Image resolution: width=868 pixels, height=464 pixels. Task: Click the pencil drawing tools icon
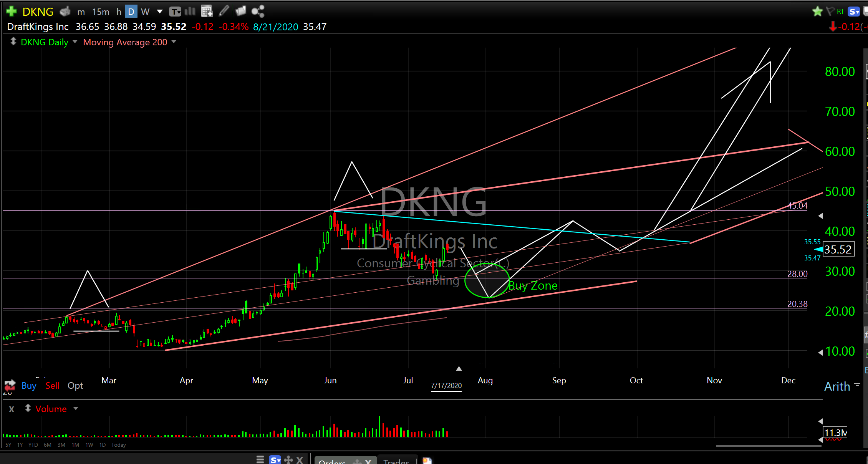(x=224, y=11)
